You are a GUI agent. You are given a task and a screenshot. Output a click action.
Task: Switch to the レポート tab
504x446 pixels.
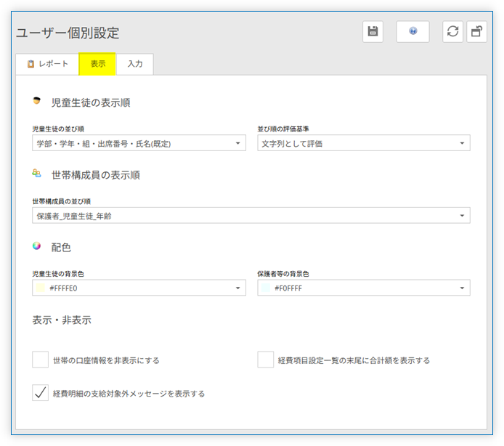click(47, 64)
